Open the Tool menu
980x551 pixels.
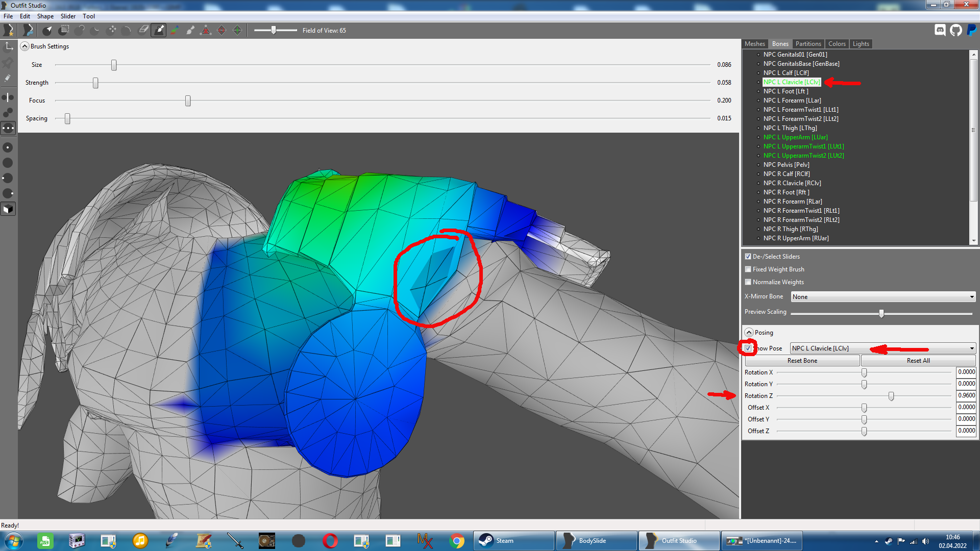coord(89,16)
